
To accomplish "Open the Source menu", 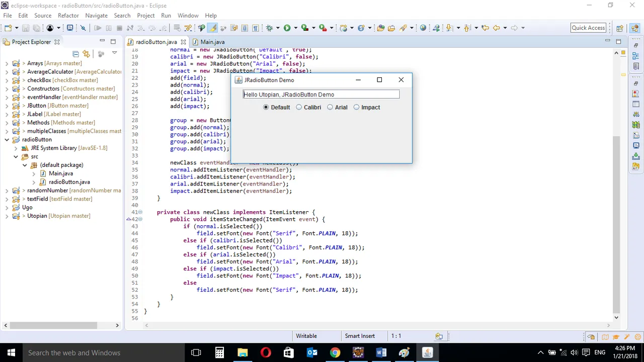I will tap(43, 16).
